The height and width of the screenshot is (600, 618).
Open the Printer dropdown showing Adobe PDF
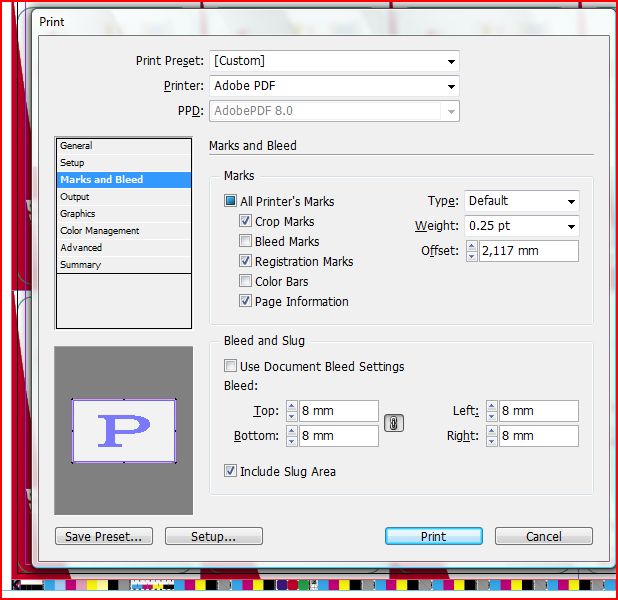pos(334,86)
